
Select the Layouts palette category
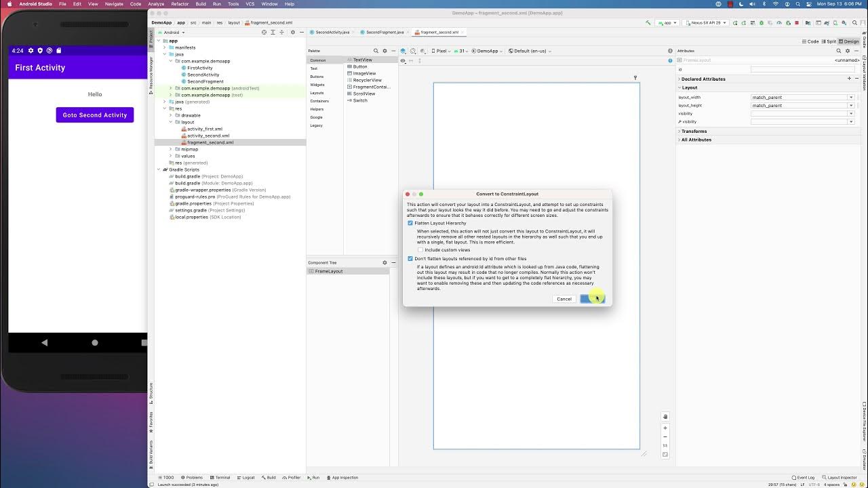[317, 93]
